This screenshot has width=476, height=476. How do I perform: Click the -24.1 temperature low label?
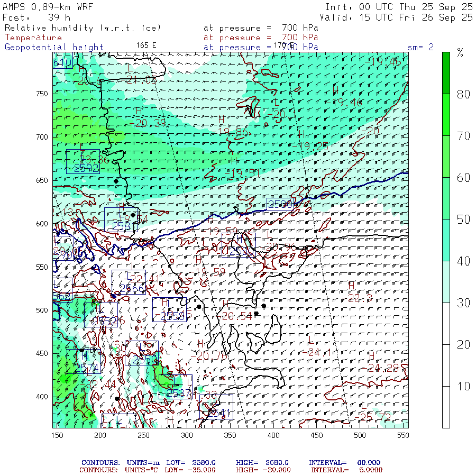click(317, 352)
